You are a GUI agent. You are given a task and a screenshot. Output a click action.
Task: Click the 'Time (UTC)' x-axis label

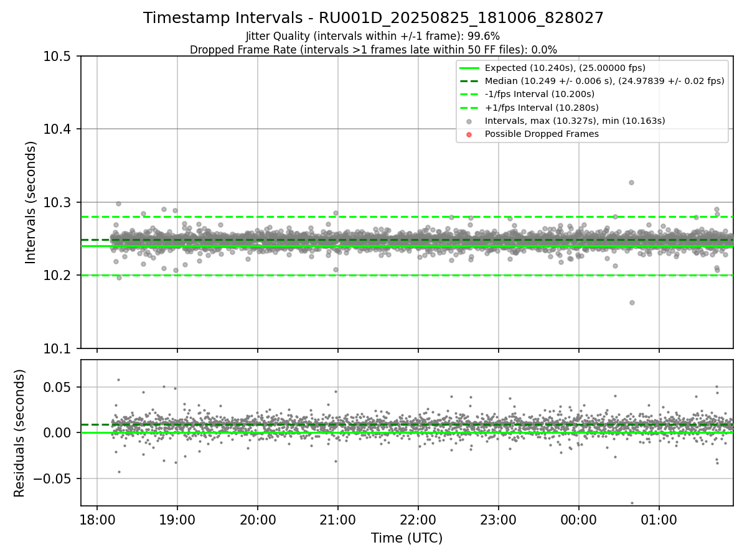point(406,538)
